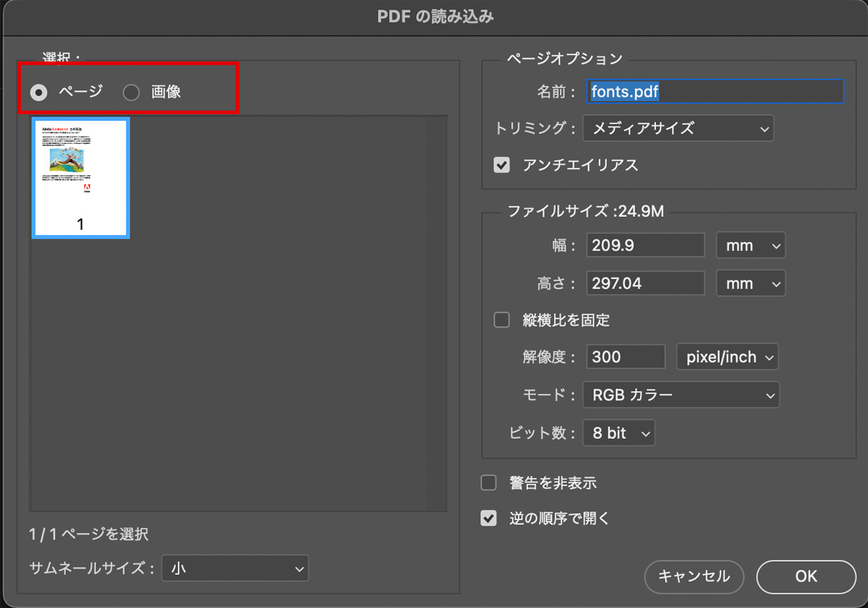Click the 名前 field containing fonts.pdf
This screenshot has height=608, width=868.
pos(715,92)
